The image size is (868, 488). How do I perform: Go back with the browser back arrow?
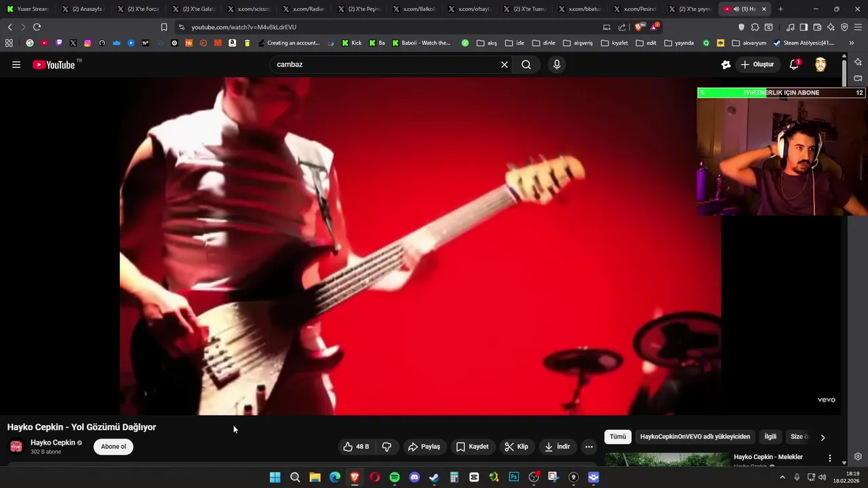coord(9,27)
